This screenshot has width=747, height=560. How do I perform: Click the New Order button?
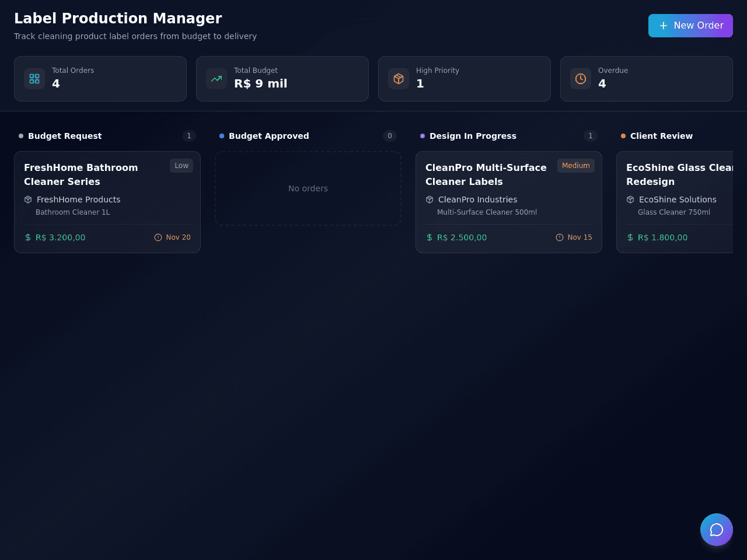click(x=690, y=26)
